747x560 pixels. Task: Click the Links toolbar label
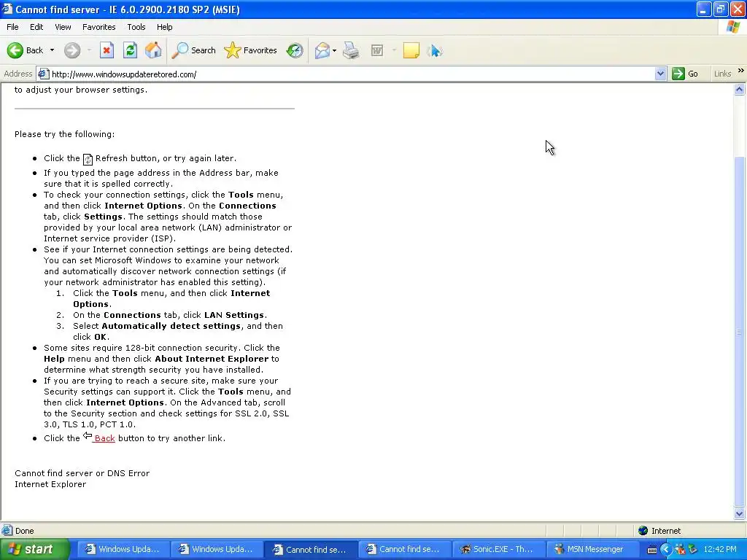click(722, 74)
